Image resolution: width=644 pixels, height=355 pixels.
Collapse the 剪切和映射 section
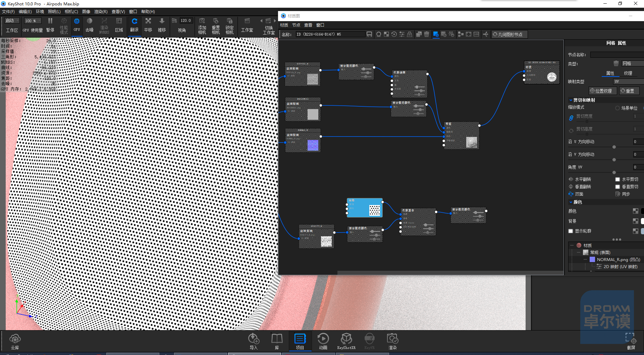click(x=571, y=100)
